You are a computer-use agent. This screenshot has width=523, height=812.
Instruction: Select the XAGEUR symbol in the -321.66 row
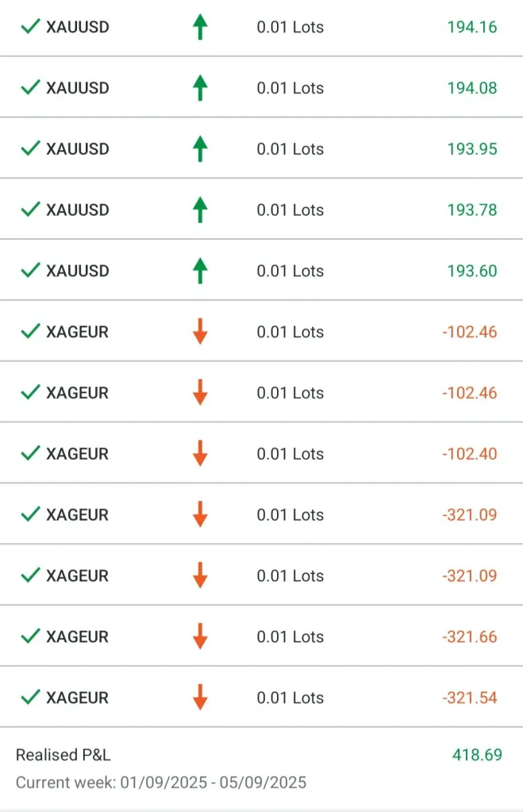pos(77,637)
